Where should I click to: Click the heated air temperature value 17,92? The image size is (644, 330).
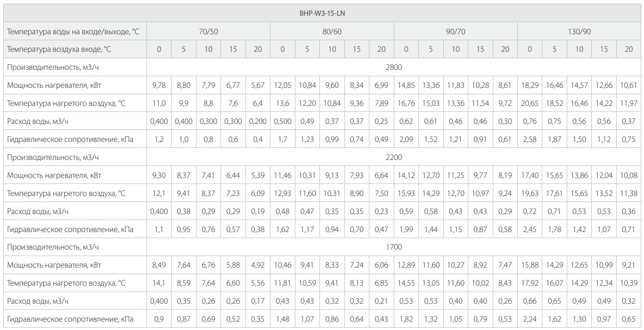tap(530, 283)
